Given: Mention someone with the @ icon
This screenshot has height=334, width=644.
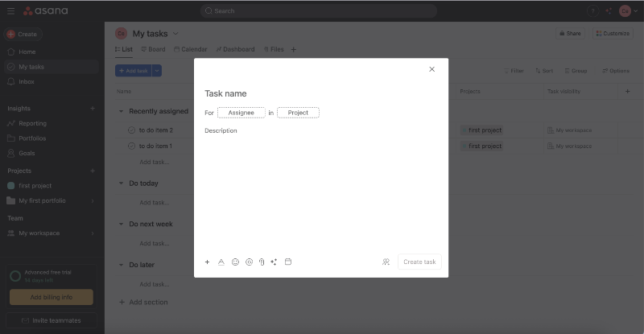Looking at the screenshot, I should coord(249,262).
